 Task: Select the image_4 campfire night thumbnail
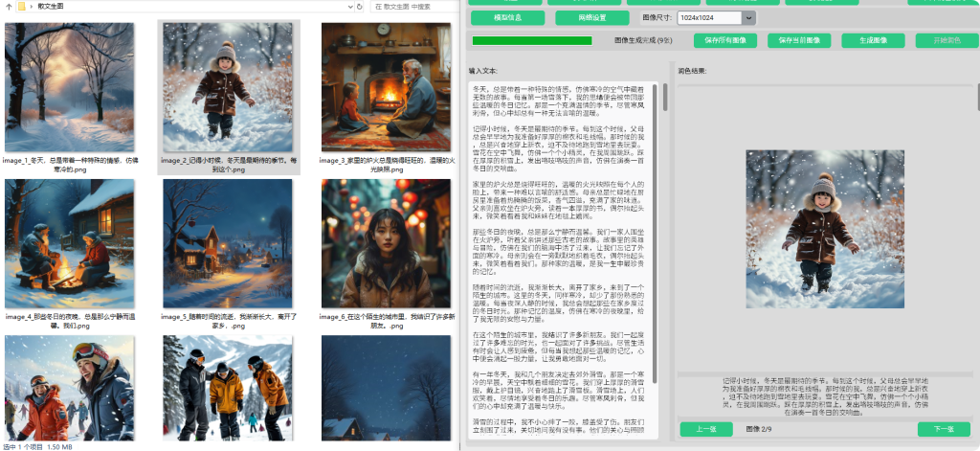click(69, 244)
